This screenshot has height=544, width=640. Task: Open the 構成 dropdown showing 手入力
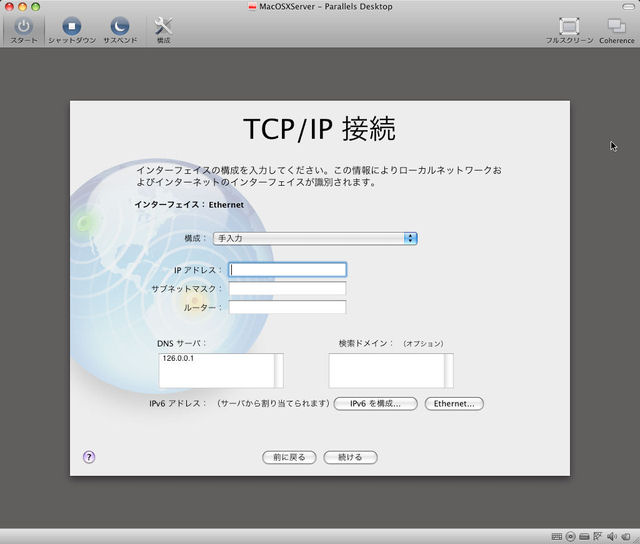coord(315,238)
